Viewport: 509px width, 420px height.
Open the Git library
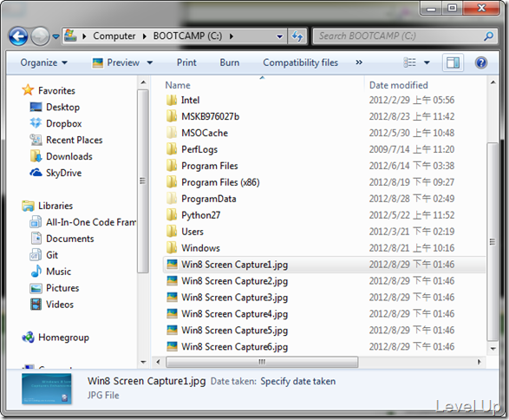pyautogui.click(x=44, y=255)
